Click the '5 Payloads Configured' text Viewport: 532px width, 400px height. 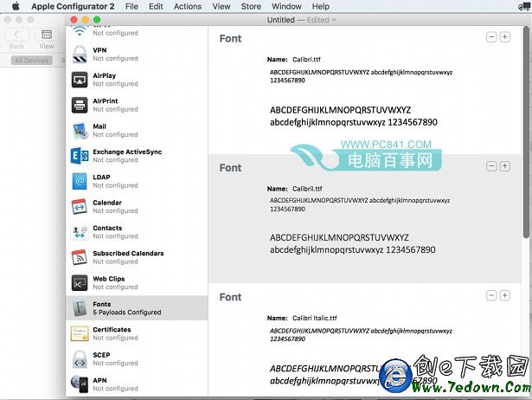point(127,312)
